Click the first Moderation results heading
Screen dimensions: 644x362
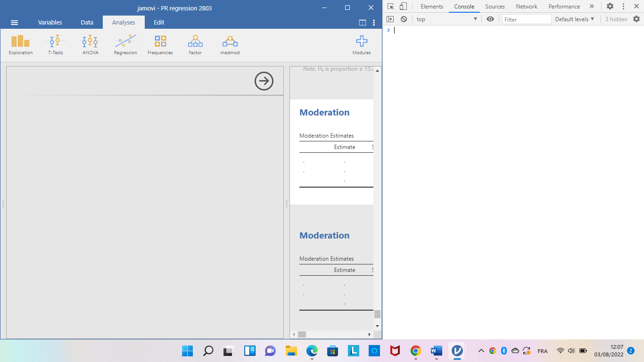pos(324,113)
